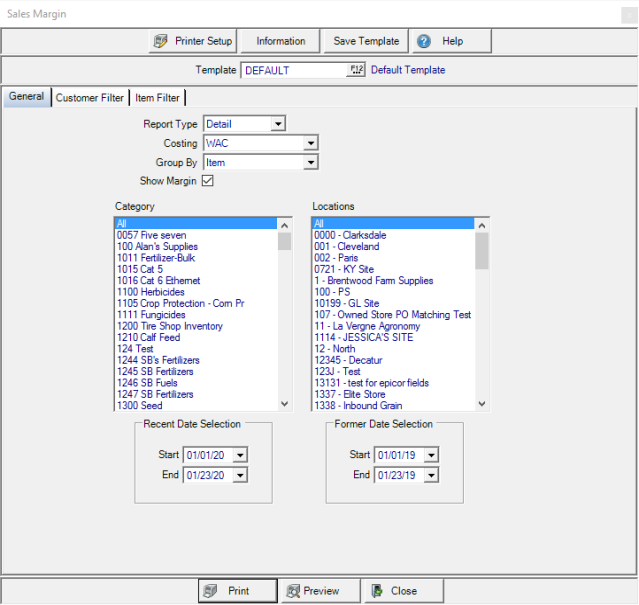Viewport: 639px width, 605px height.
Task: Expand the Report Type dropdown
Action: pyautogui.click(x=278, y=124)
